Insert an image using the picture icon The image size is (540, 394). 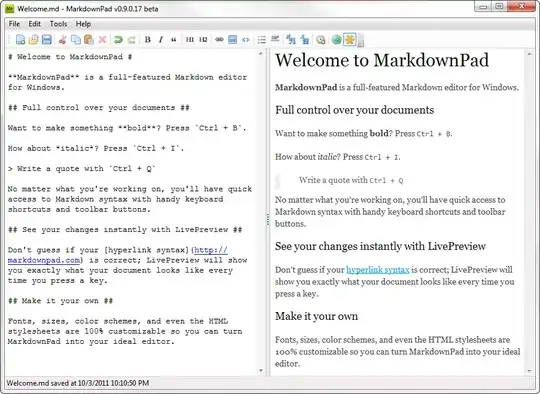click(x=232, y=40)
